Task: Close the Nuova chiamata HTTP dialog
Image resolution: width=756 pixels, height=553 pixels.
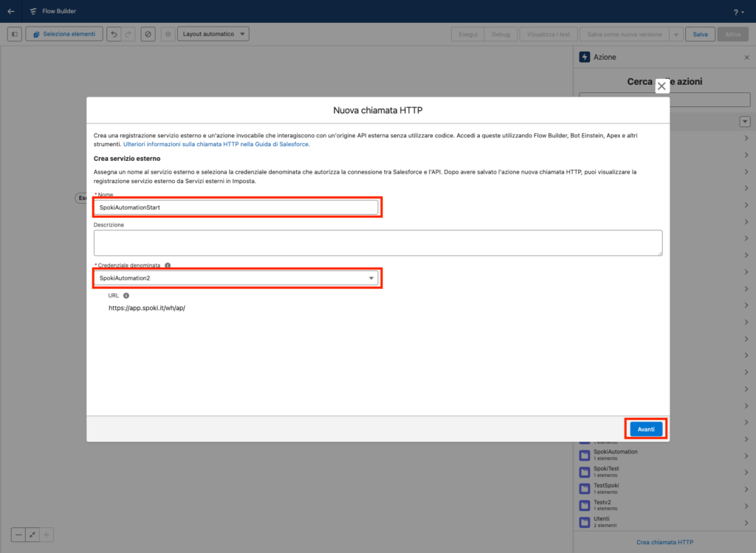Action: pos(661,86)
